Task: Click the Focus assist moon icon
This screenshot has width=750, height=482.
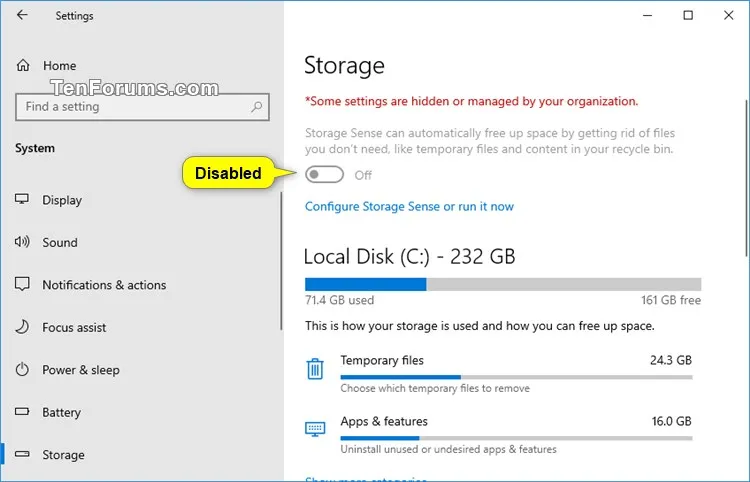Action: tap(22, 327)
